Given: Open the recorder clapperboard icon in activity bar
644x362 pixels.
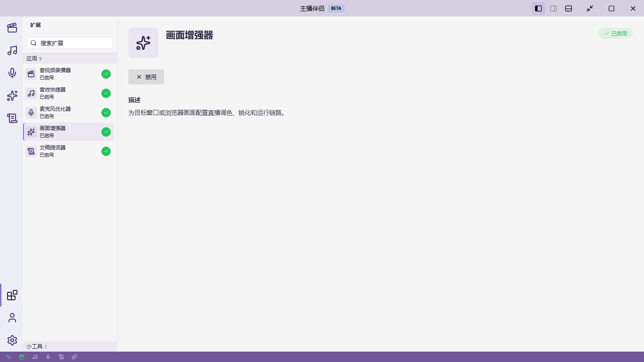Looking at the screenshot, I should 12,28.
